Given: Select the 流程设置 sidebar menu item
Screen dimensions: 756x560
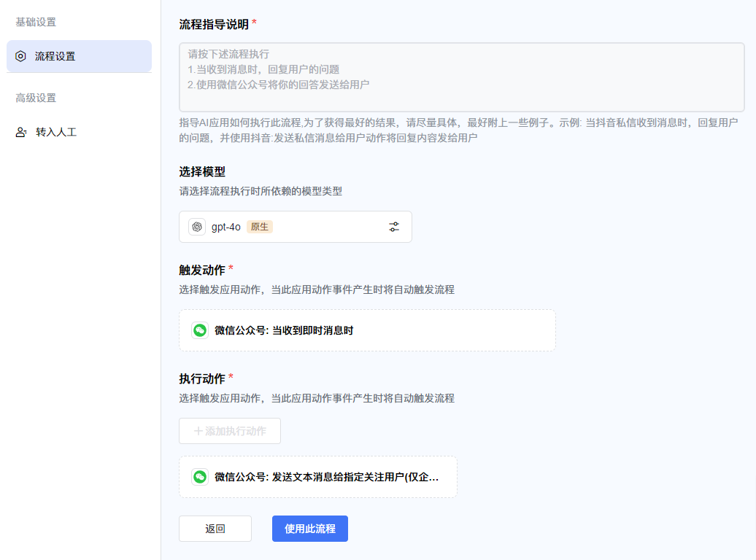Looking at the screenshot, I should [x=79, y=56].
